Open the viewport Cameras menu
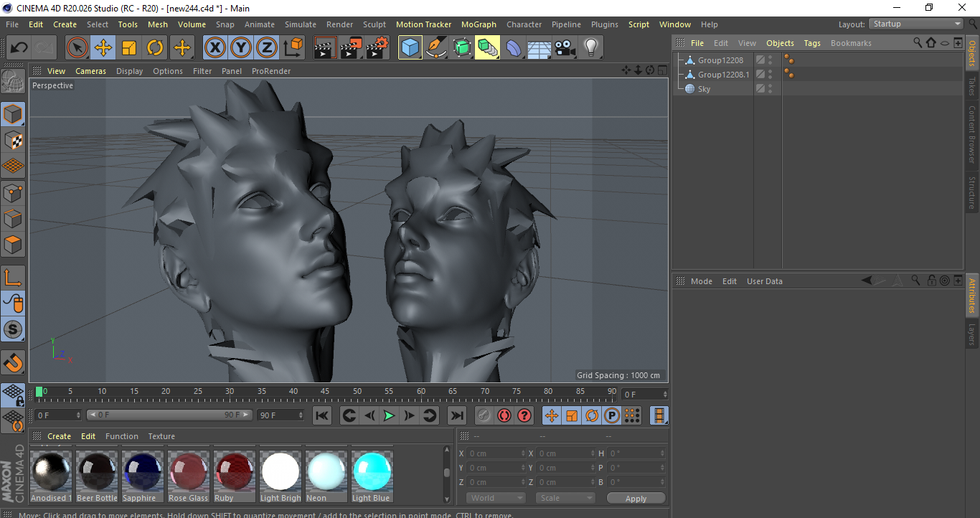980x518 pixels. tap(91, 71)
